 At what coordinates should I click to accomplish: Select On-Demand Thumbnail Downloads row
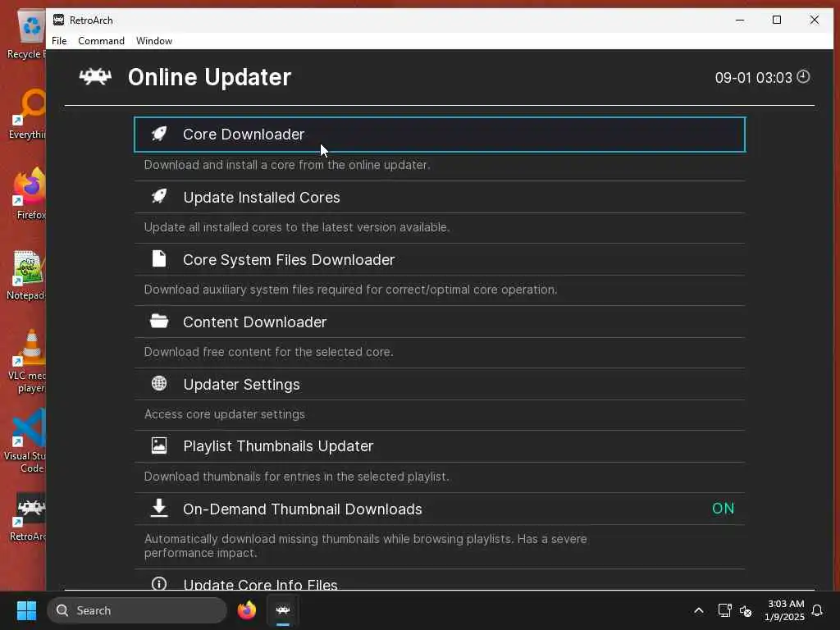click(x=440, y=509)
